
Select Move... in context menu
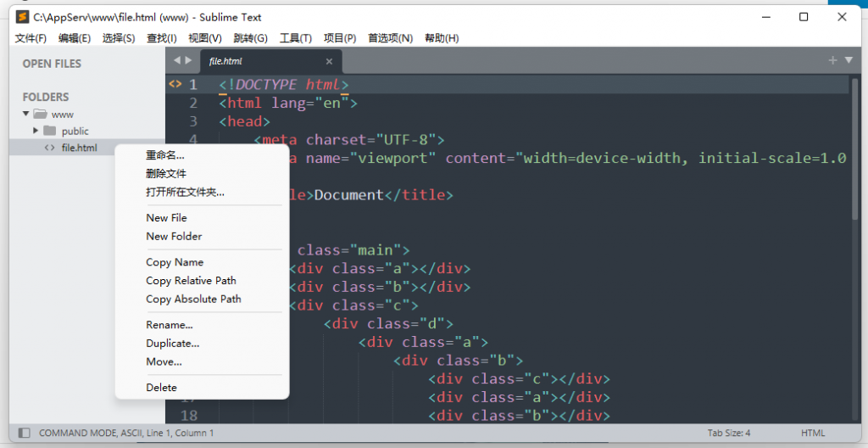[x=164, y=361]
